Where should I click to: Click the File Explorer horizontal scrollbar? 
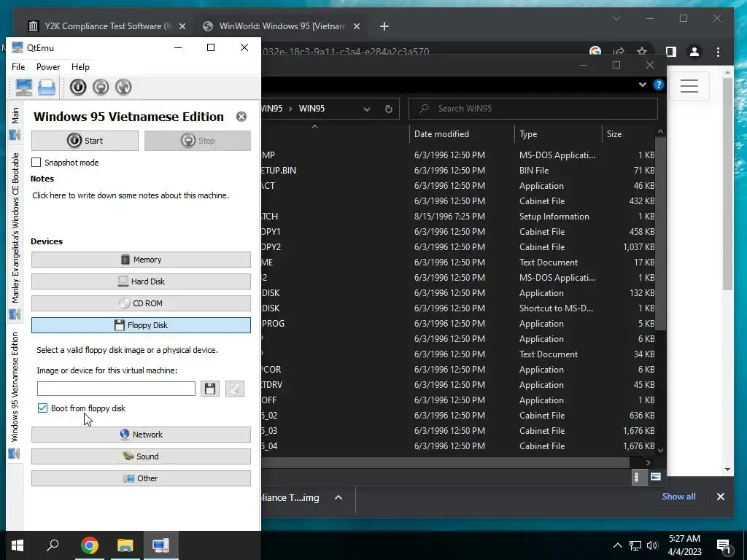click(x=445, y=462)
